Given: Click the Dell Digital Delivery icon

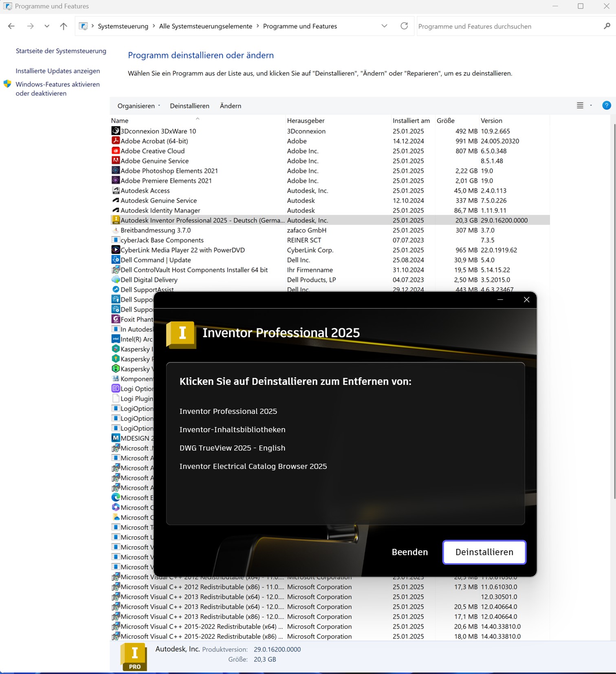Looking at the screenshot, I should [116, 280].
